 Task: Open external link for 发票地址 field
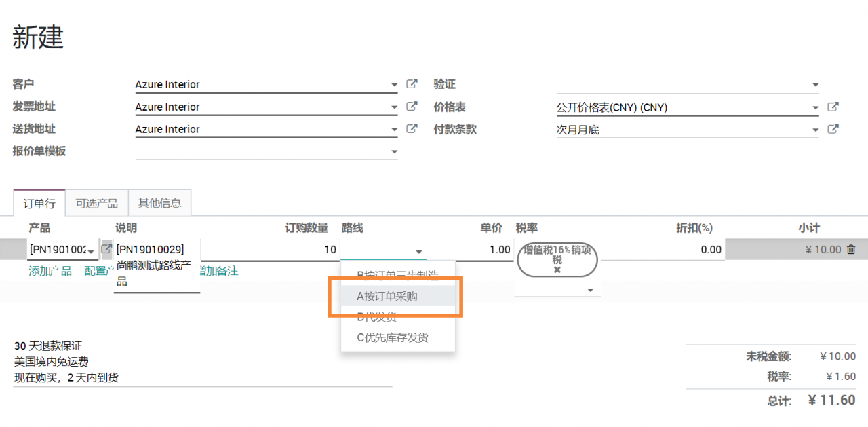[412, 107]
